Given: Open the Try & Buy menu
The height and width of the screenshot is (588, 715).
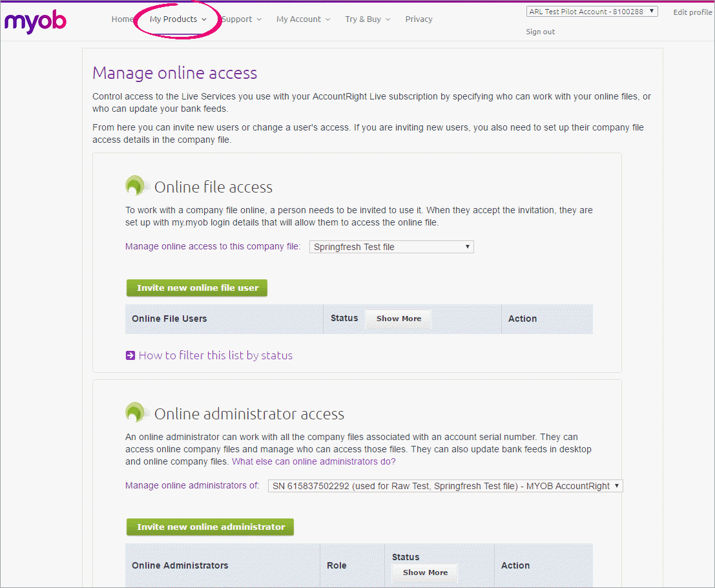Looking at the screenshot, I should 364,19.
